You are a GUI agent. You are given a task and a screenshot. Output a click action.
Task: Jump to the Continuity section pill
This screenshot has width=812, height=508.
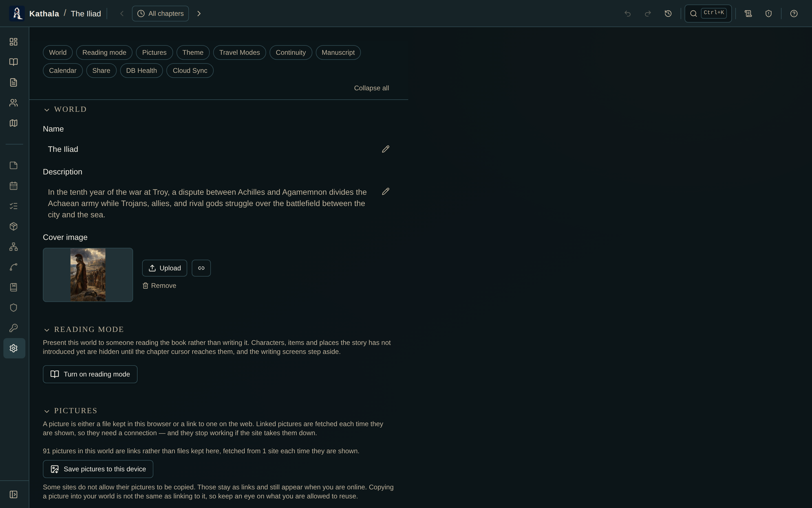pos(291,52)
